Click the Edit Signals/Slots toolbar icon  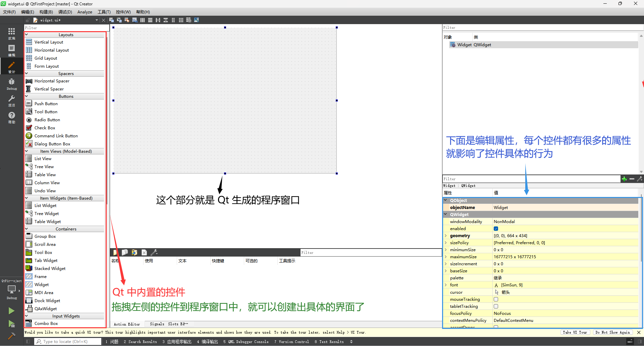(x=119, y=20)
